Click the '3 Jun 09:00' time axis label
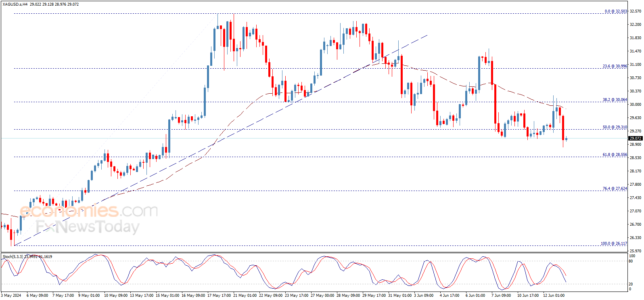644x300 pixels. pyautogui.click(x=424, y=296)
